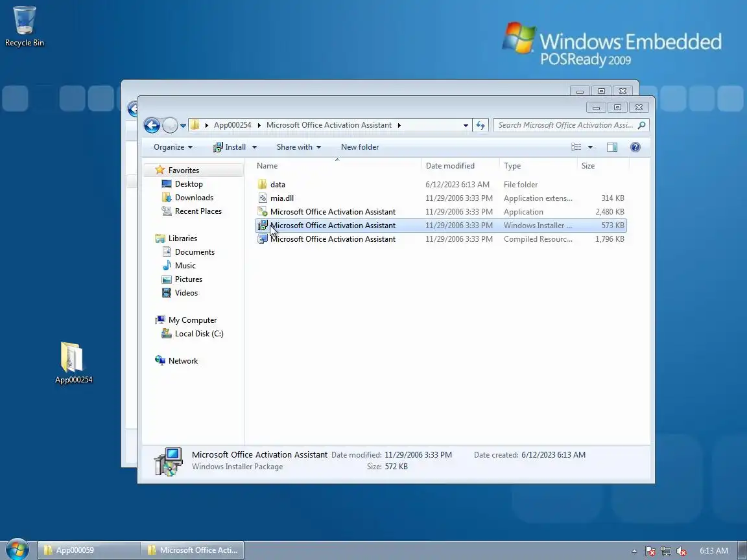This screenshot has height=560, width=747.
Task: Click Favorites in the navigation pane
Action: click(x=184, y=170)
